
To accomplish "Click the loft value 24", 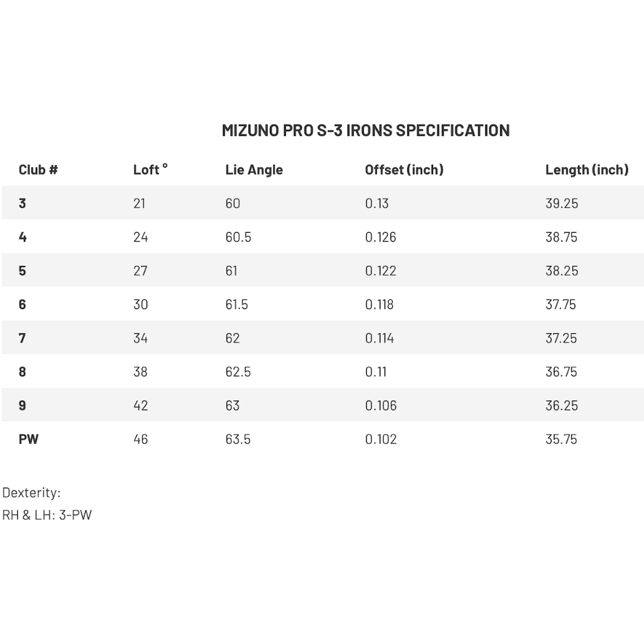I will (x=141, y=237).
